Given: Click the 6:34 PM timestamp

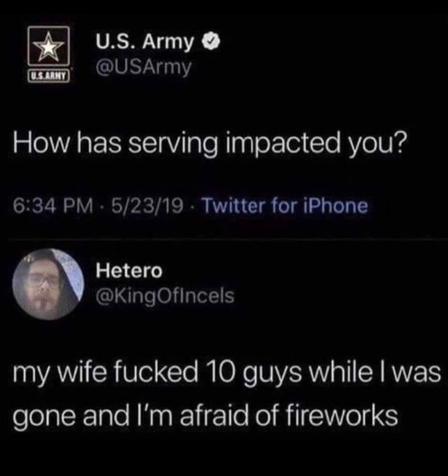Looking at the screenshot, I should tap(53, 206).
